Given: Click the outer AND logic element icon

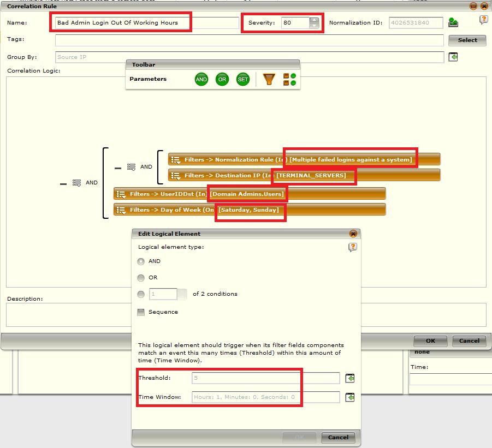Looking at the screenshot, I should [76, 183].
